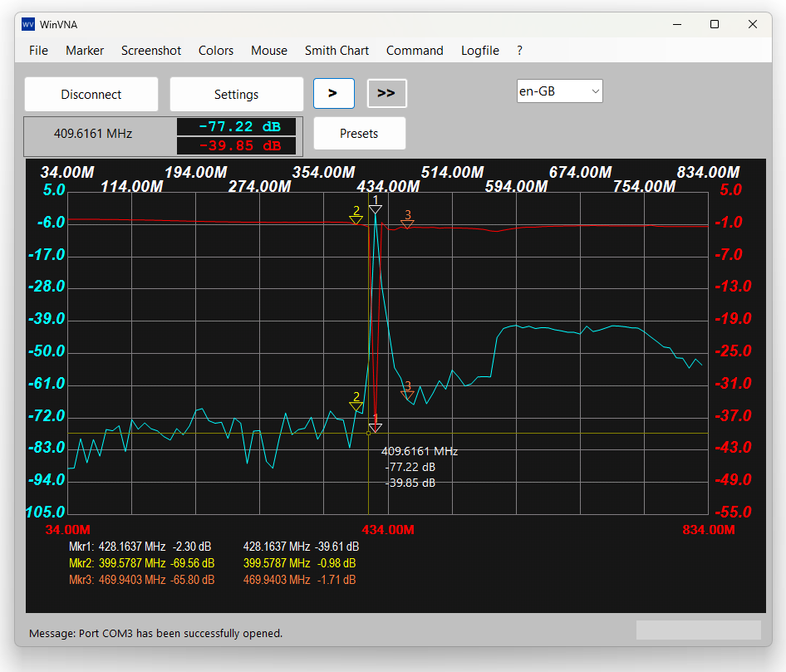The height and width of the screenshot is (672, 786).
Task: Select white marker 1 triangle at top peak
Action: [x=376, y=208]
